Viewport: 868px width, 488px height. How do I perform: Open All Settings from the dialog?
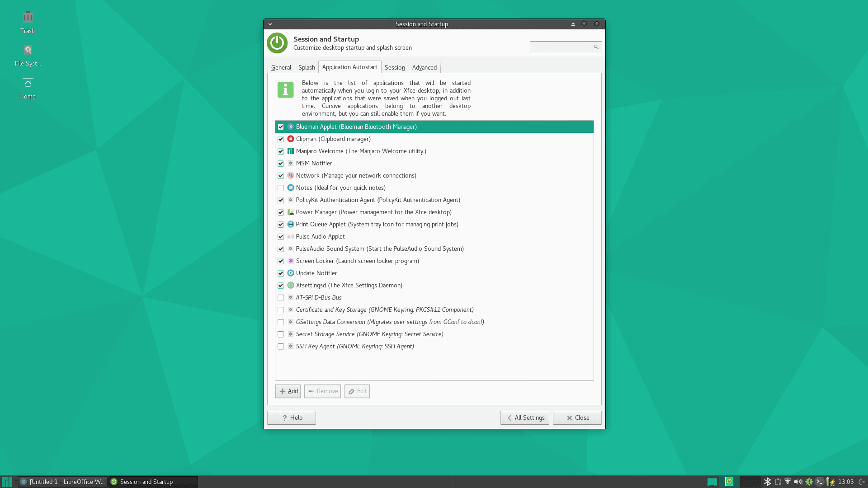pos(524,418)
